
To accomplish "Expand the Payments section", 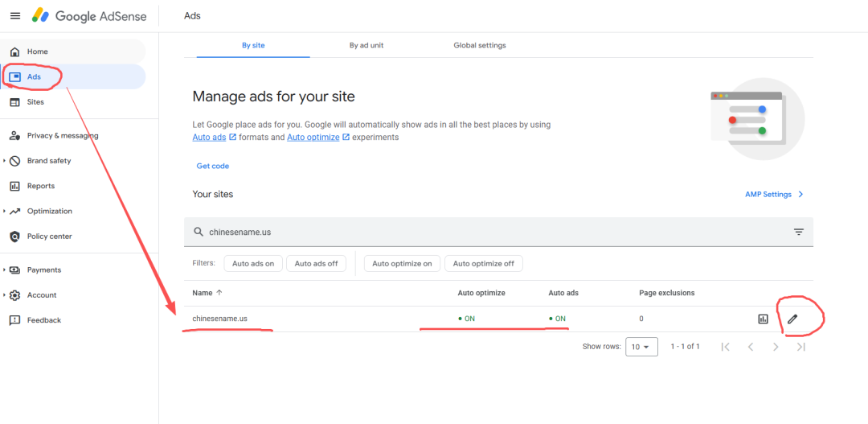I will [43, 270].
